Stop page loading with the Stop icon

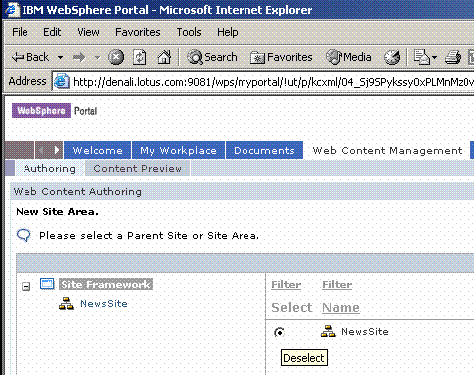116,57
